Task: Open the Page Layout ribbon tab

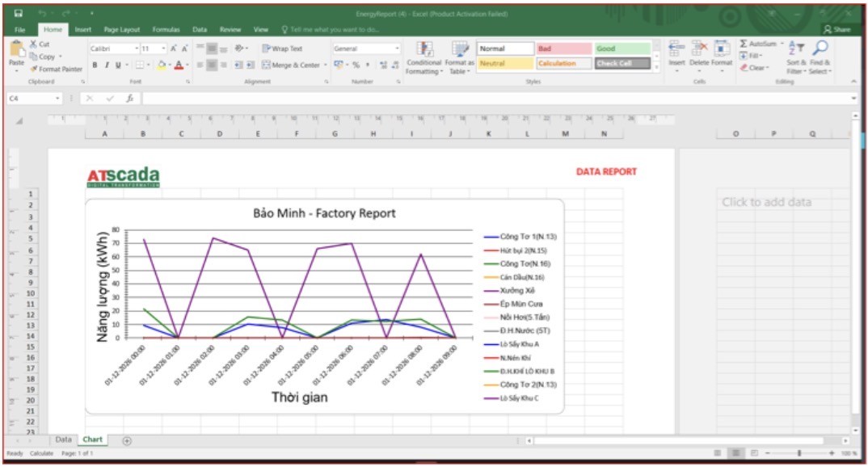Action: pyautogui.click(x=121, y=29)
